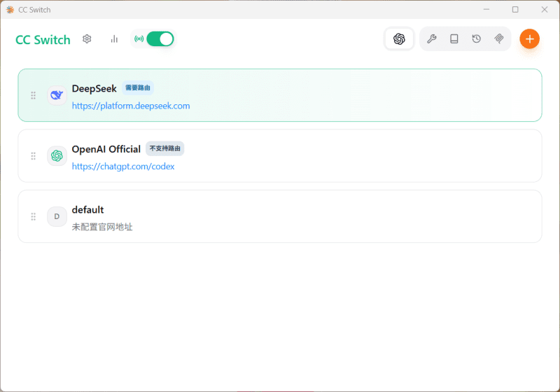
Task: Open the platform.deepseek.com link
Action: pyautogui.click(x=131, y=106)
